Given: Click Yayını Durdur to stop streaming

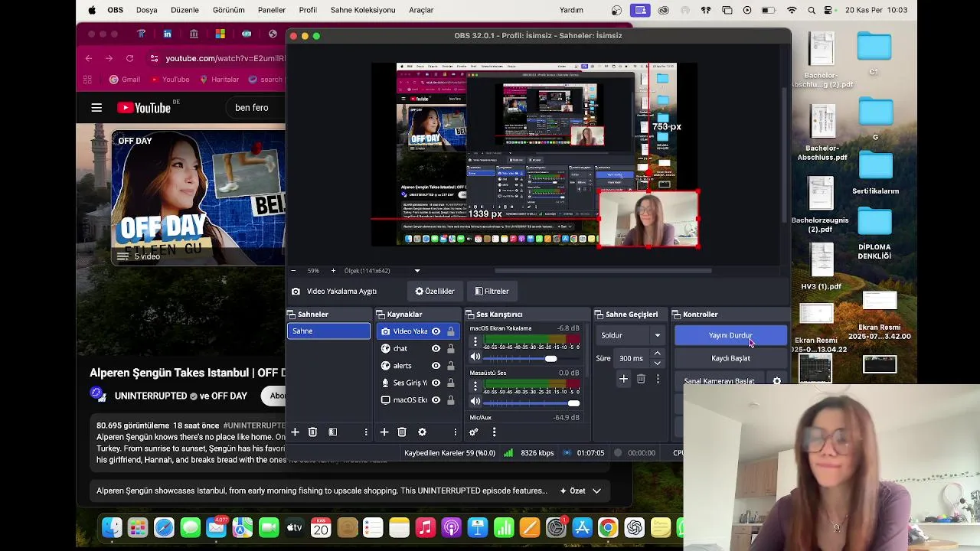Looking at the screenshot, I should (730, 335).
